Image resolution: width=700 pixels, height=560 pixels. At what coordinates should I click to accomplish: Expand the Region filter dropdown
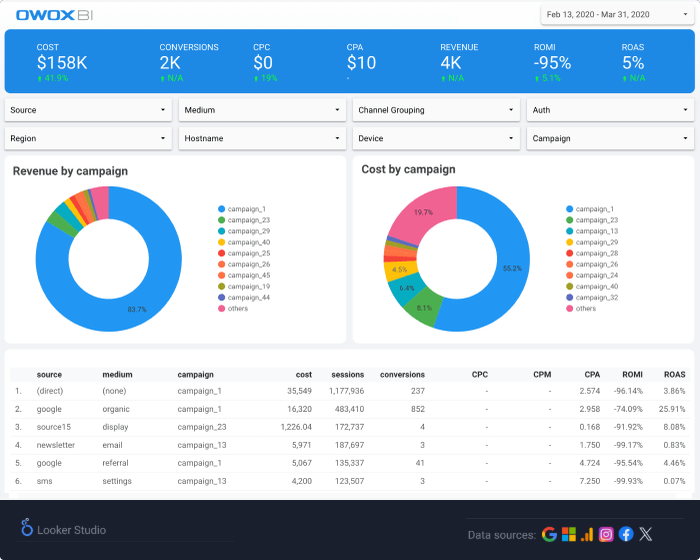88,138
